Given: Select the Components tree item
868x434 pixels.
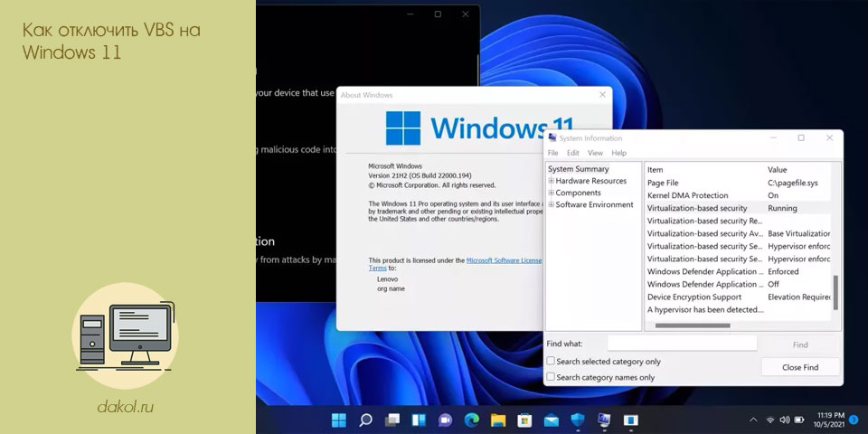Looking at the screenshot, I should click(578, 193).
